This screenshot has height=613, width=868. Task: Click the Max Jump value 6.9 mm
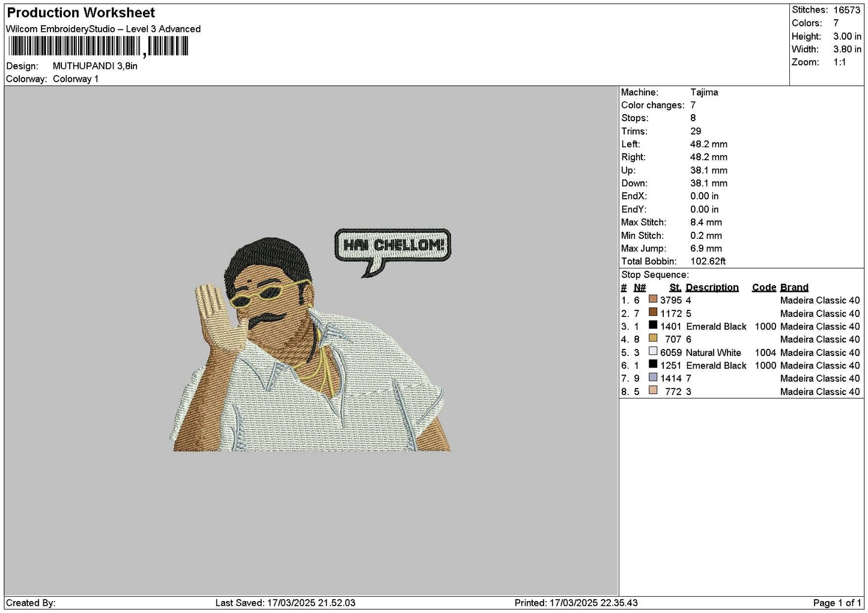point(706,249)
